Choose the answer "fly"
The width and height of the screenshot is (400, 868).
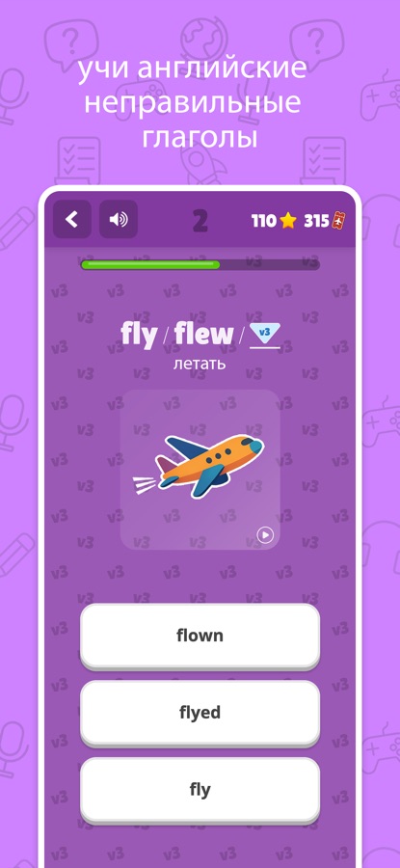tap(200, 790)
